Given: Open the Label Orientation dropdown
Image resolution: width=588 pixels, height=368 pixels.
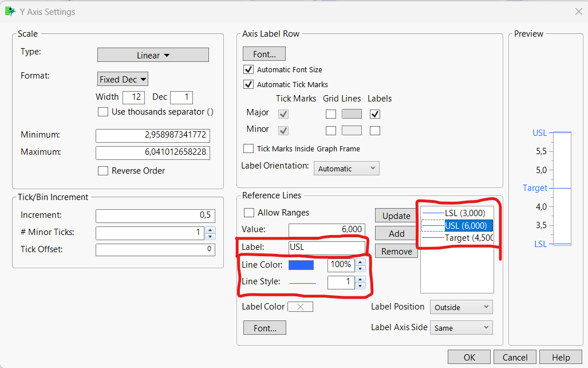Looking at the screenshot, I should coord(346,168).
